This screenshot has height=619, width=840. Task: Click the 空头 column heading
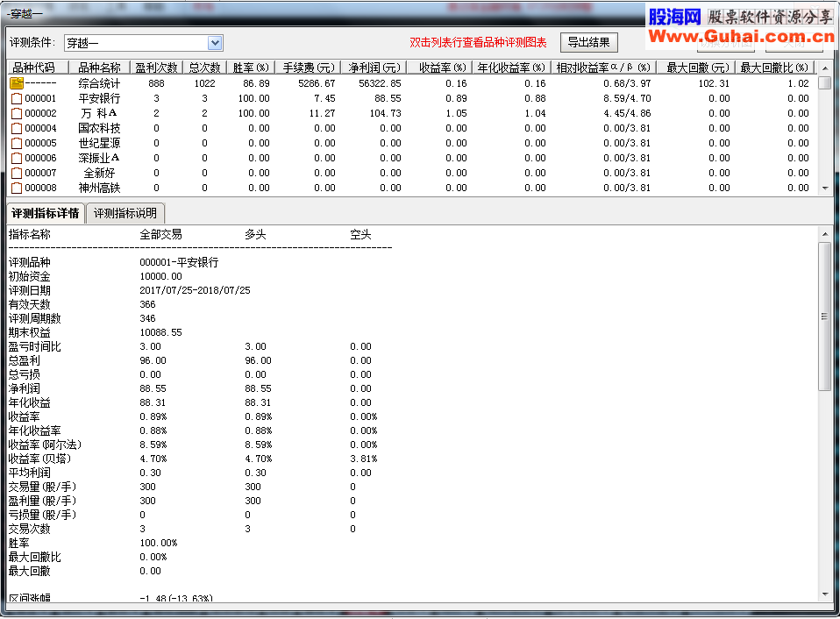tap(360, 234)
